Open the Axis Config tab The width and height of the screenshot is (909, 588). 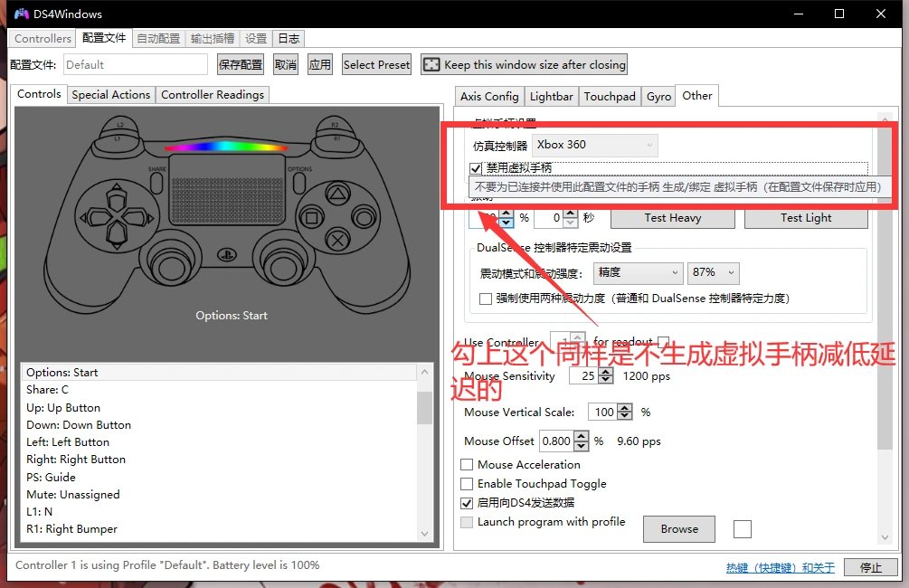coord(489,96)
